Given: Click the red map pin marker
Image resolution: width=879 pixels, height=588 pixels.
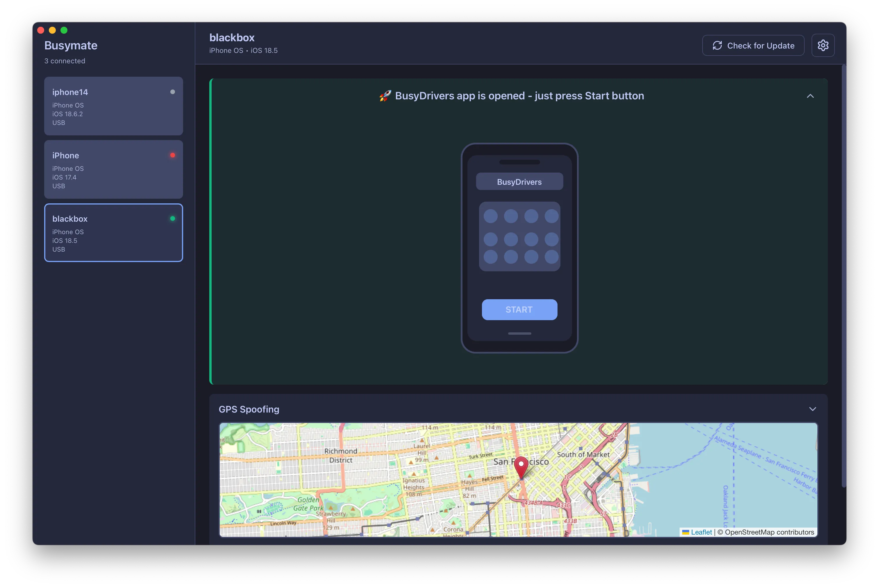Looking at the screenshot, I should tap(521, 466).
